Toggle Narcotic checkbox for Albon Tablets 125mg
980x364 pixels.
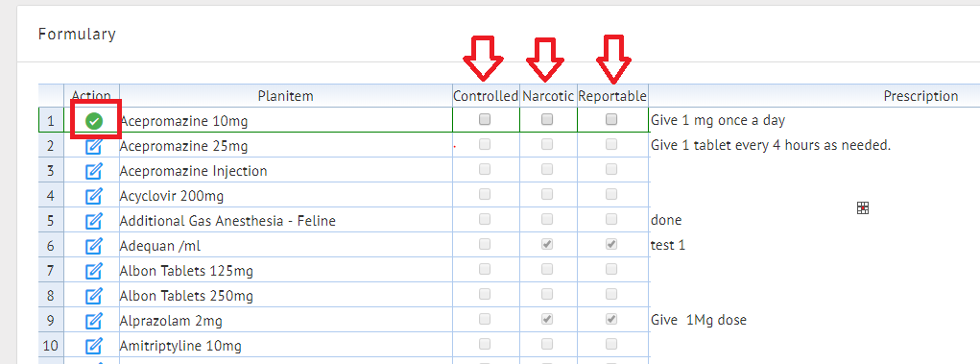point(547,269)
